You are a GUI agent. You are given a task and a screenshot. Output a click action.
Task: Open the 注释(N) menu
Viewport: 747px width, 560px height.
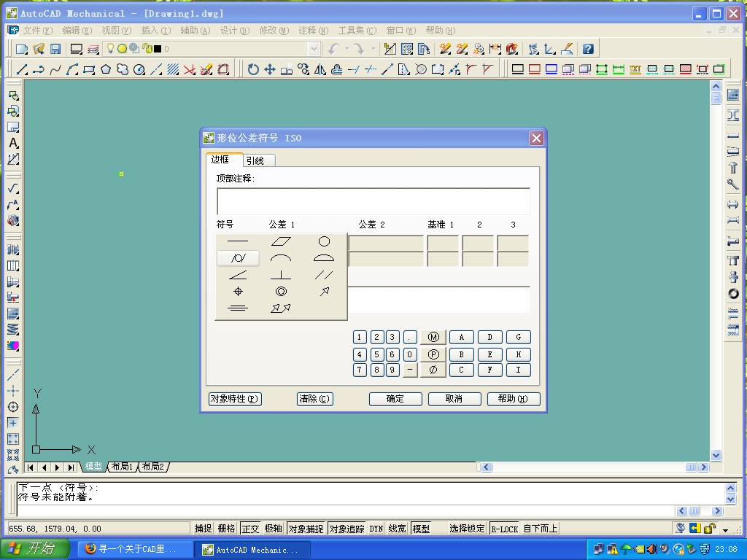(314, 31)
